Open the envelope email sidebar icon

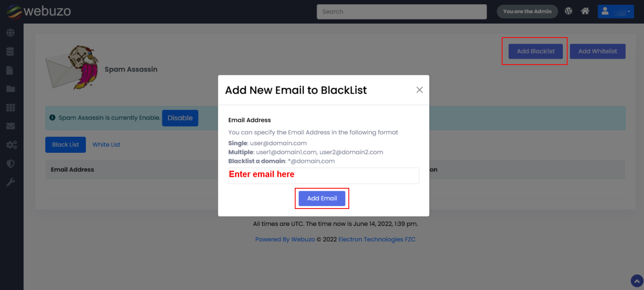11,126
